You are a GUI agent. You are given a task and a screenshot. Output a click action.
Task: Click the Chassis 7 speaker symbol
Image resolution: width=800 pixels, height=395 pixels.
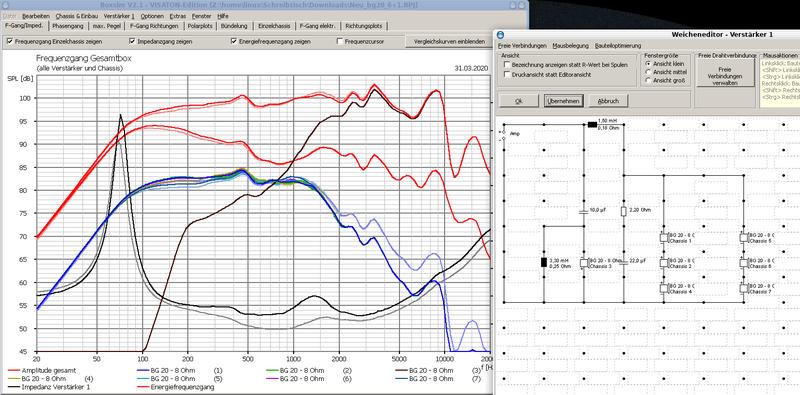coord(743,288)
